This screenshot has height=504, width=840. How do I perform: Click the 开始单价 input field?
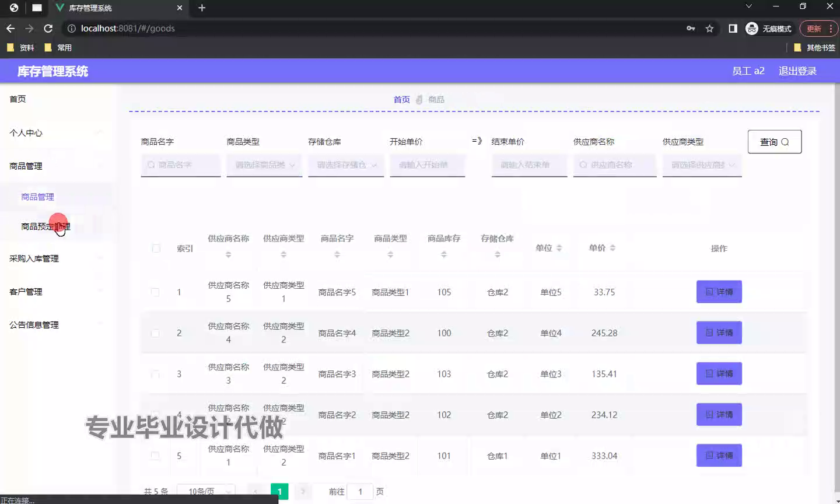point(428,165)
